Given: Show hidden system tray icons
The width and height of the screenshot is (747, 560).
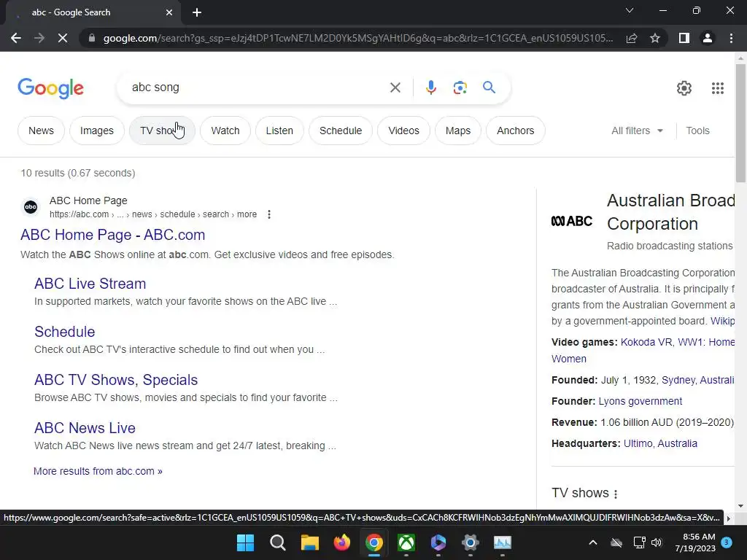Looking at the screenshot, I should coord(593,542).
